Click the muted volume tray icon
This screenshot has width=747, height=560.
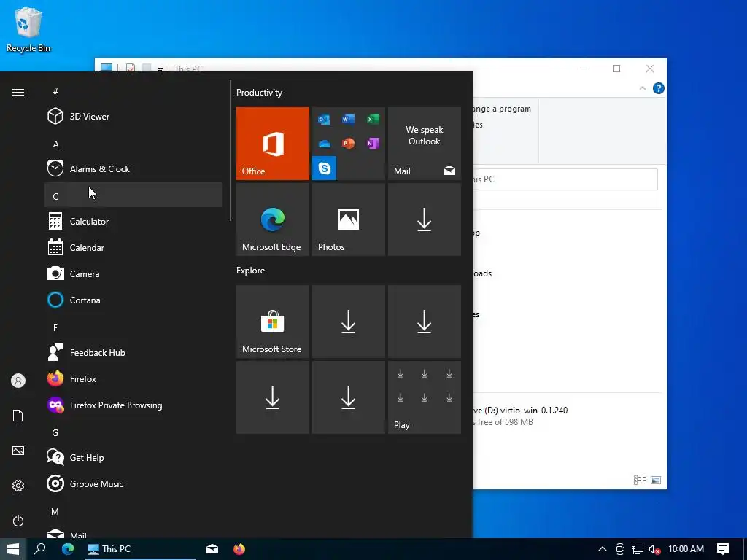tap(654, 549)
